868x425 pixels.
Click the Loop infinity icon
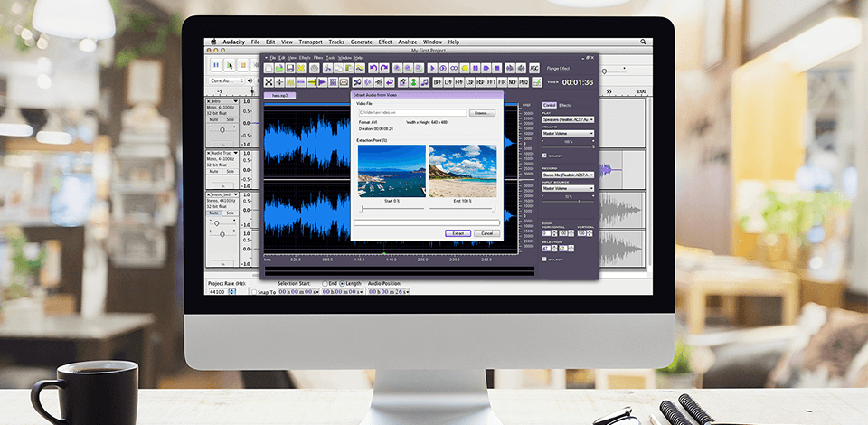(x=454, y=68)
